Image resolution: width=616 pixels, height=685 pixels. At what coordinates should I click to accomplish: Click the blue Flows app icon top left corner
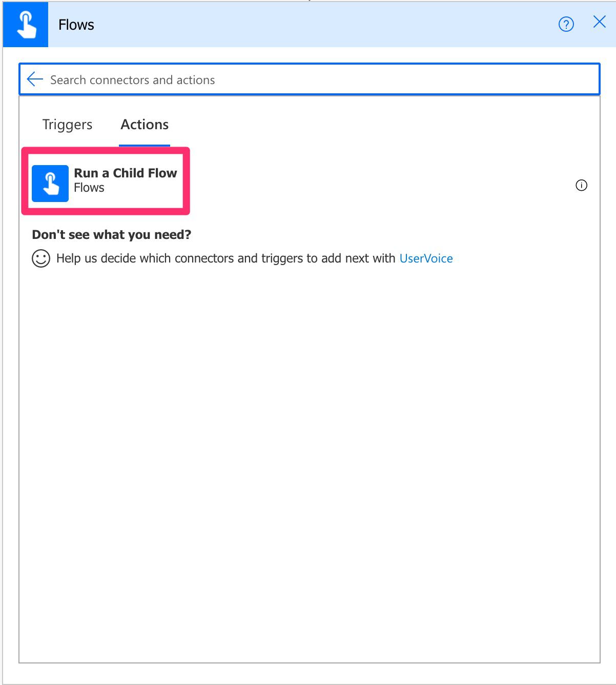coord(25,24)
